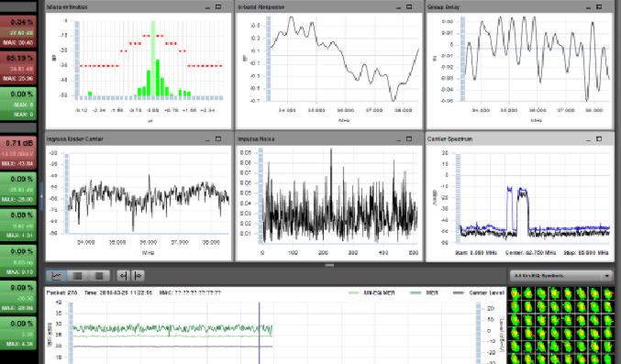Select the line chart view icon

pyautogui.click(x=57, y=276)
